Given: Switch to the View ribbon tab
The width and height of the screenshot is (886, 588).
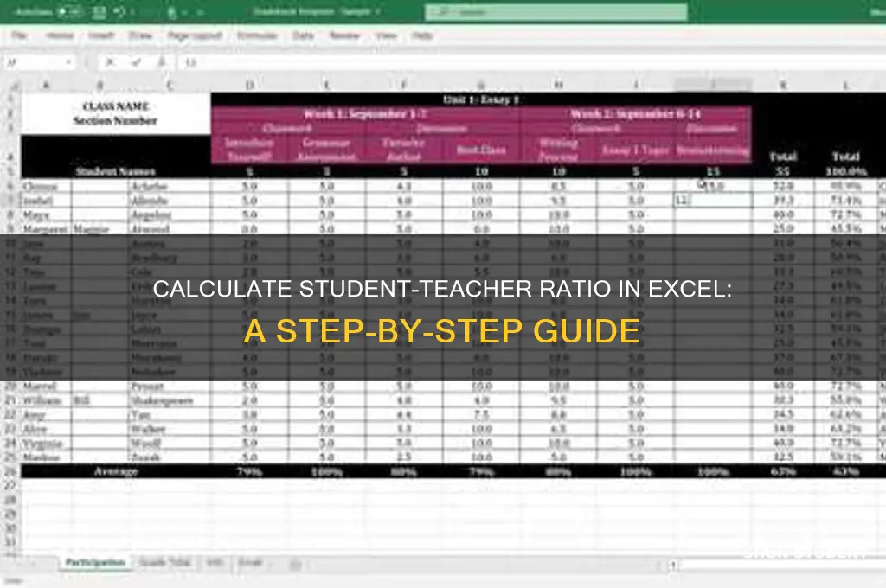Looking at the screenshot, I should pos(387,35).
